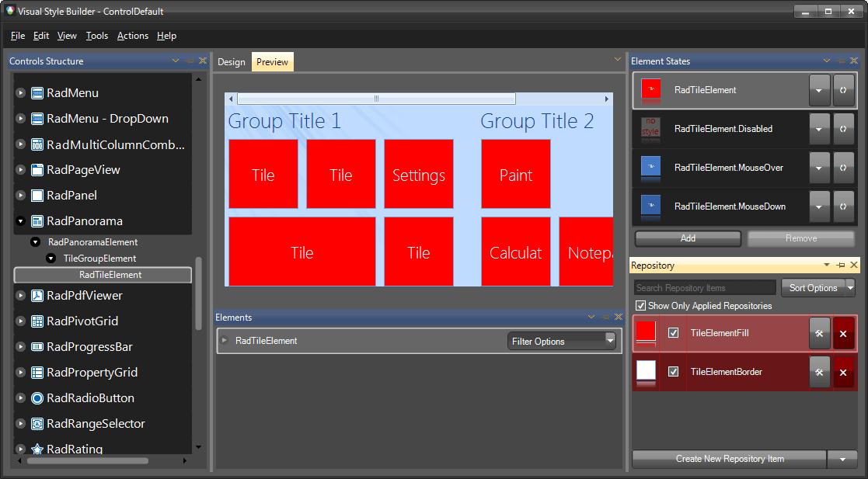Screen dimensions: 868x479
Task: Open the element settings for RadTileElement state
Action: pos(844,90)
